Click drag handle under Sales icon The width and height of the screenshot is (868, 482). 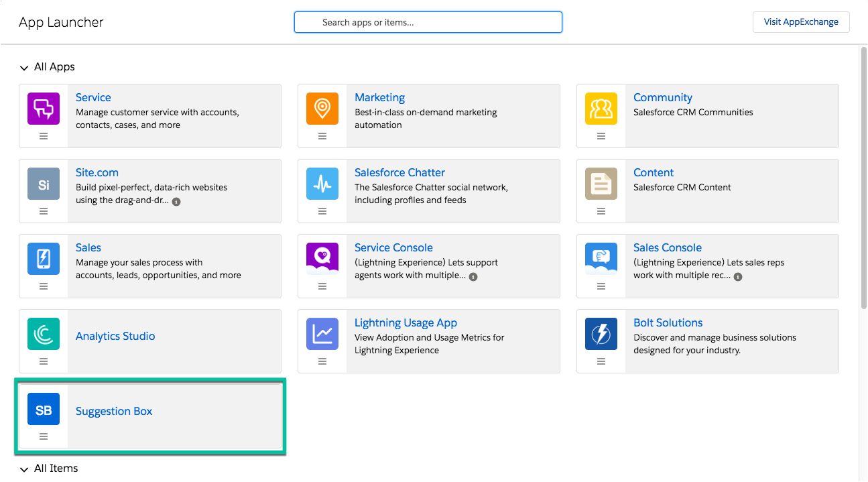(44, 286)
